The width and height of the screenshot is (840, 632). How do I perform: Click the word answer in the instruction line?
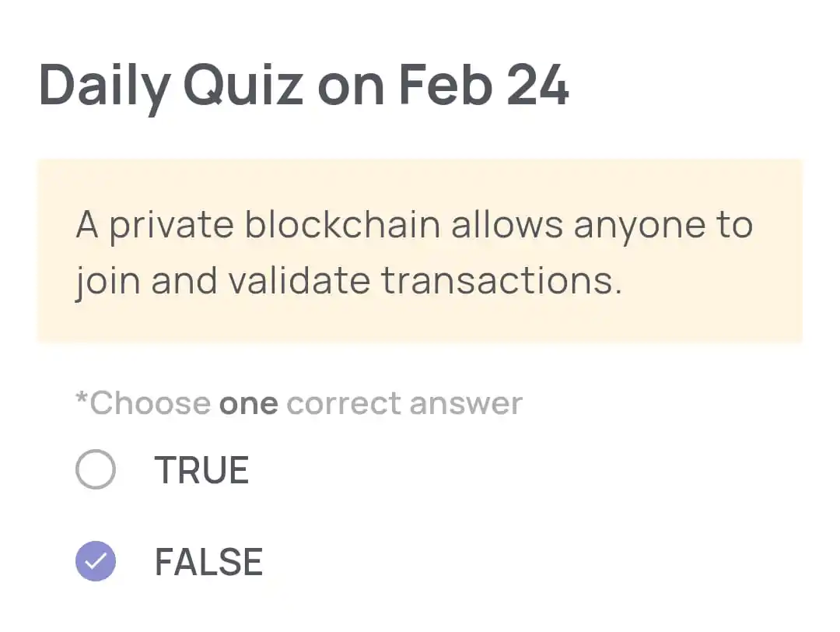(x=466, y=404)
